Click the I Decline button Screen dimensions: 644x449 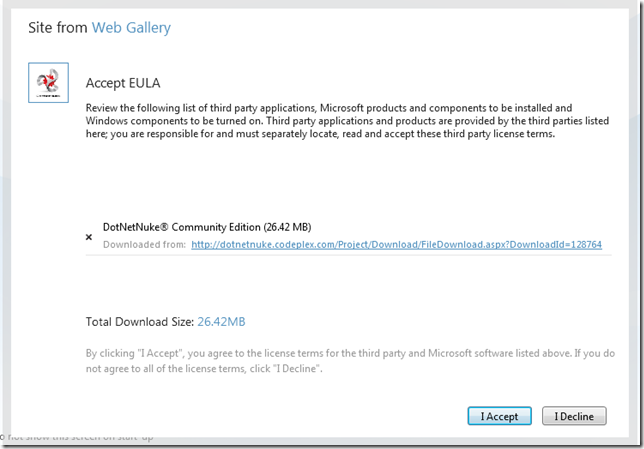[574, 416]
